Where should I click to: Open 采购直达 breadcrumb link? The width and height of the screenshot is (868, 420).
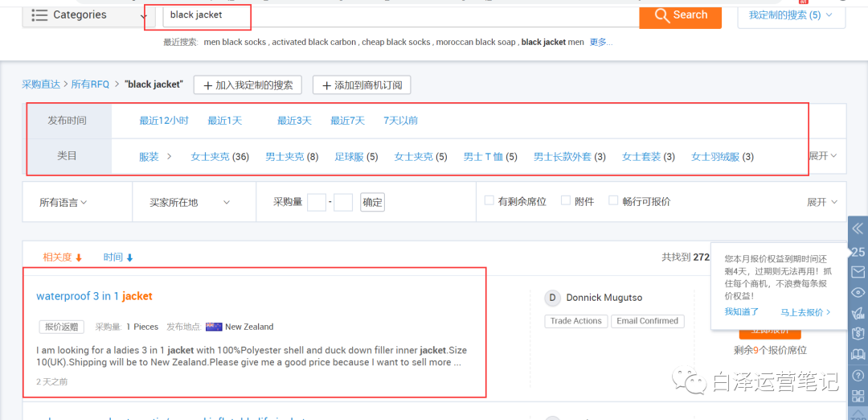(x=42, y=84)
